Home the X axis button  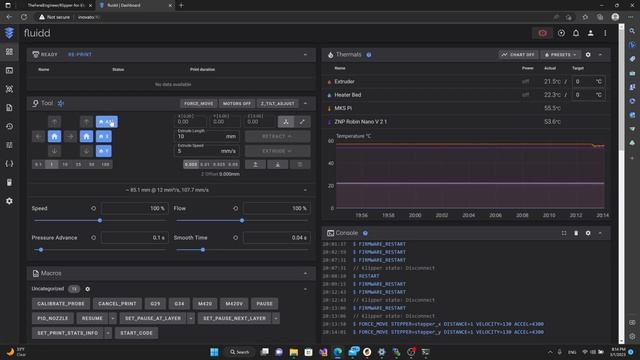tap(104, 136)
